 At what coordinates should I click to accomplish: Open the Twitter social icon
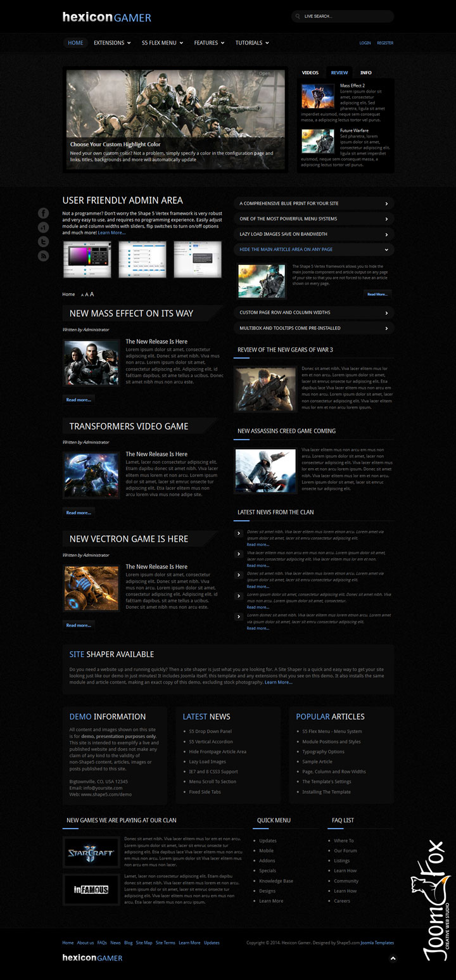tap(43, 241)
